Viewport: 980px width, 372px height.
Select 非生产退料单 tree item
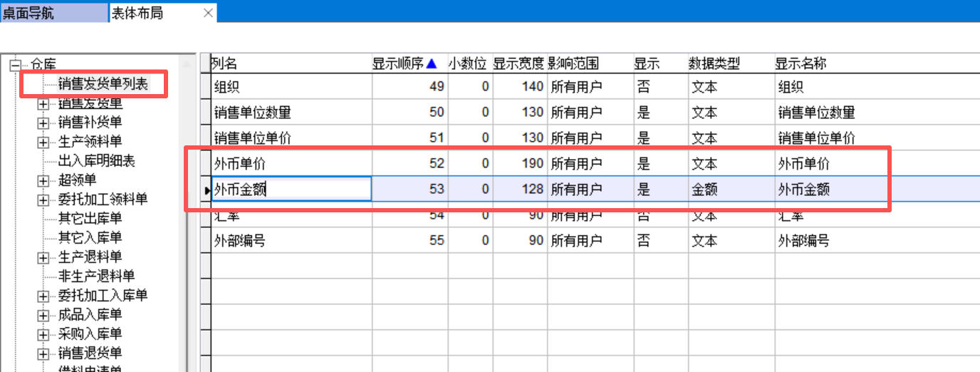tap(96, 277)
